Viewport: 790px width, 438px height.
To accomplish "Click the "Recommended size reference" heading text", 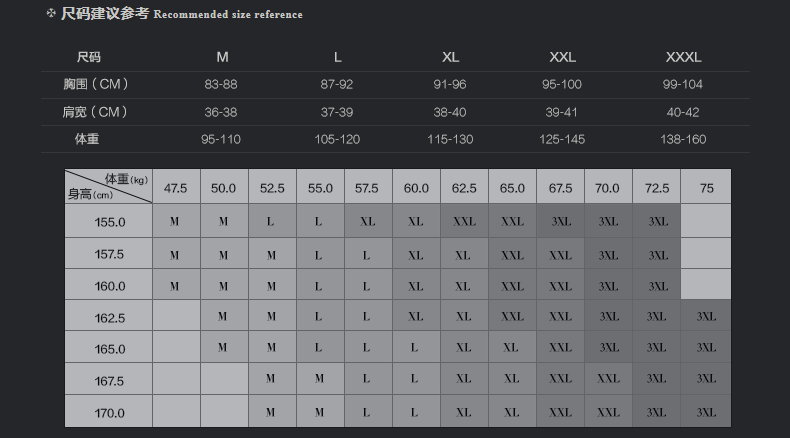I will pyautogui.click(x=228, y=15).
